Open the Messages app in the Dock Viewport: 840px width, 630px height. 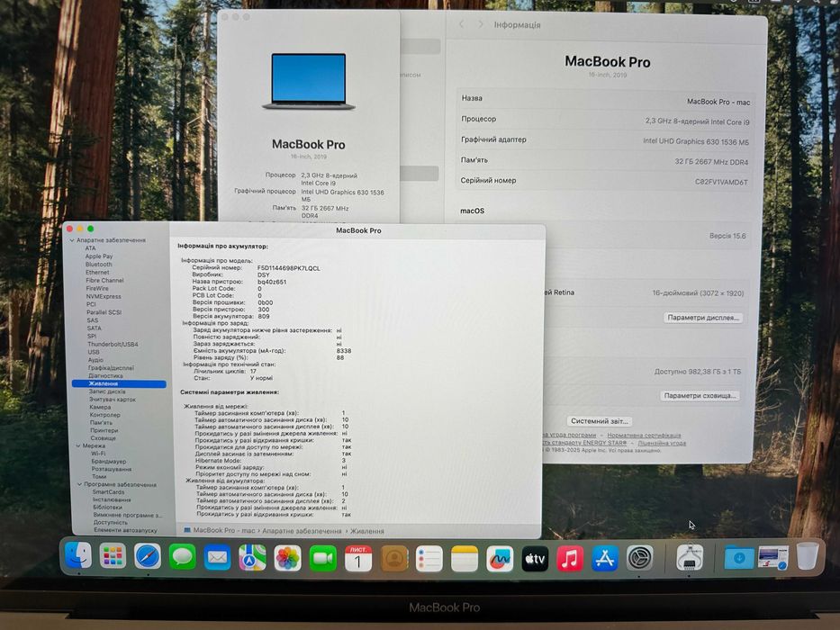(182, 557)
